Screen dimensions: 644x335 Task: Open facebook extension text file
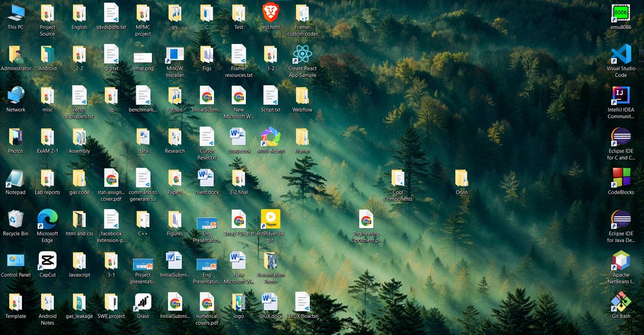coord(111,226)
